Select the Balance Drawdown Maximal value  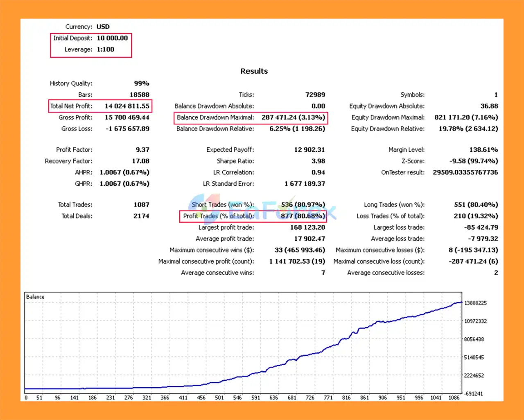(293, 117)
